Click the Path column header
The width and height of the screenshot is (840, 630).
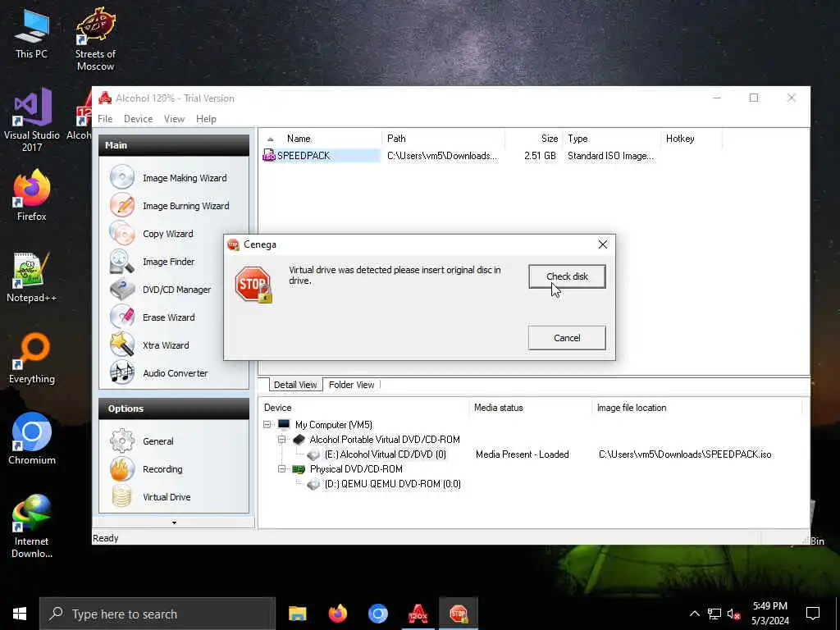coord(443,138)
